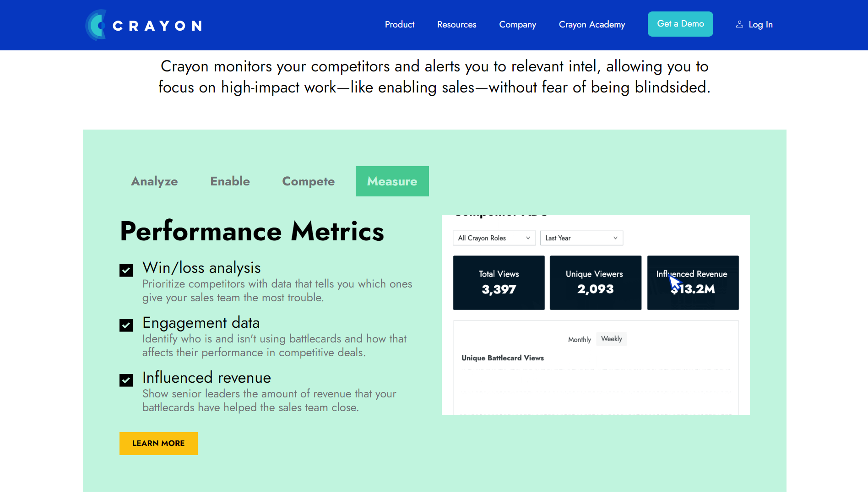Click the Influenced revenue checkmark
The height and width of the screenshot is (494, 868).
point(126,380)
